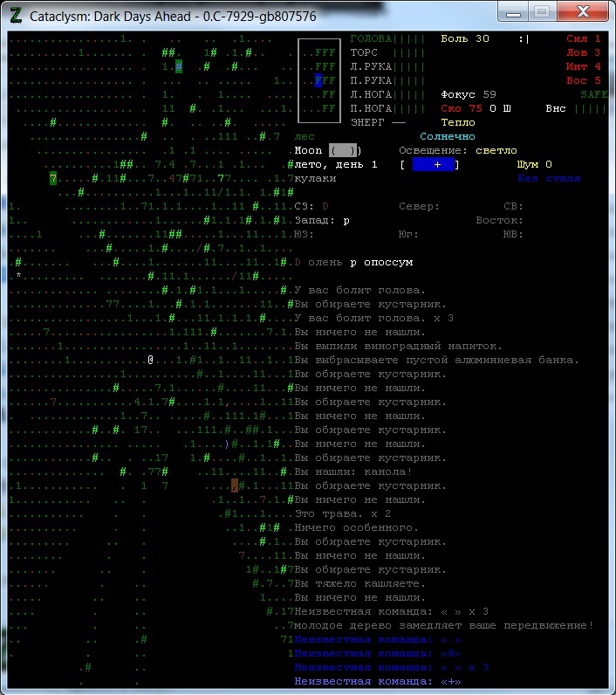Click the кулаки weapon label
This screenshot has width=616, height=695.
(315, 178)
